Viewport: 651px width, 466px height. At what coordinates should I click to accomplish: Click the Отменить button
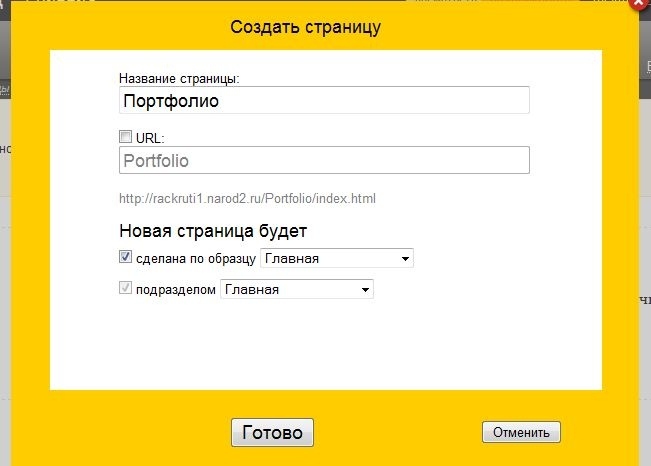pyautogui.click(x=521, y=432)
